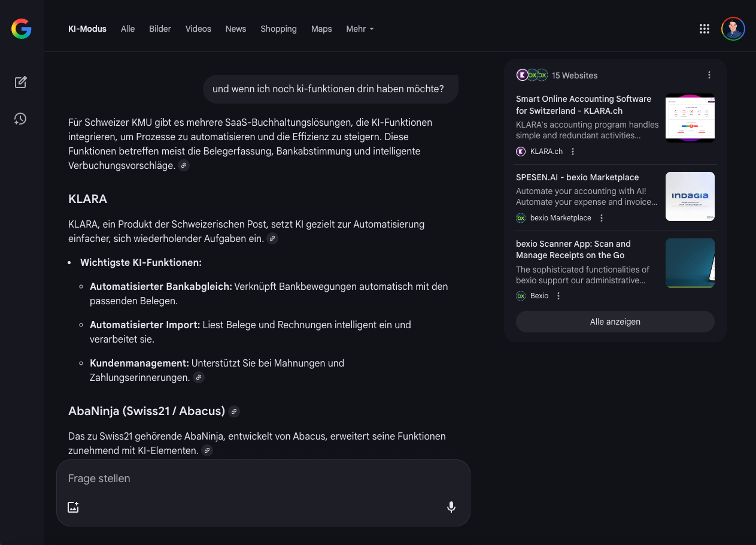The image size is (756, 545).
Task: Switch to the Alle tab
Action: [x=127, y=29]
